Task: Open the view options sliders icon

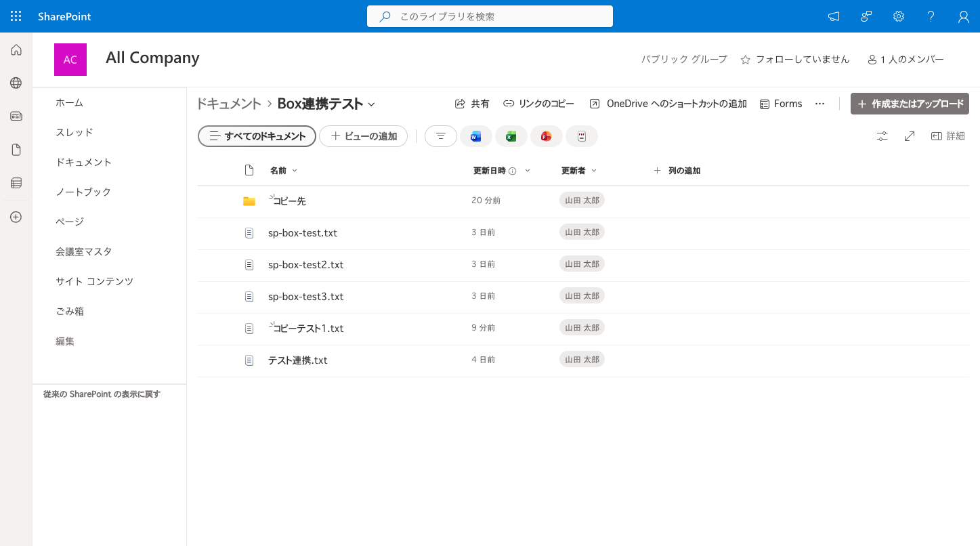Action: [882, 136]
